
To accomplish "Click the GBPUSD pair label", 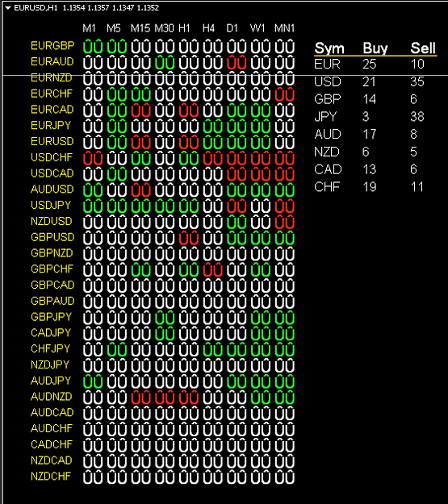I will click(x=52, y=237).
